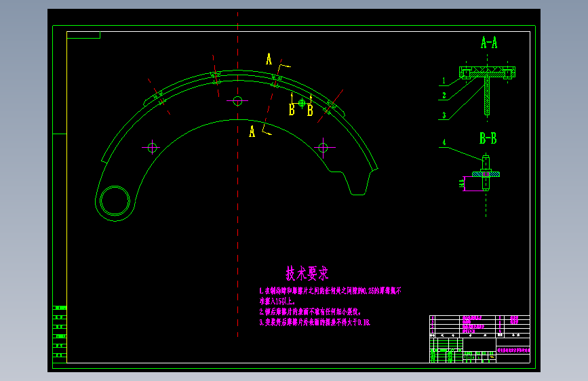This screenshot has width=588, height=381.
Task: Select the rivet symbol between the B markers
Action: pyautogui.click(x=302, y=102)
